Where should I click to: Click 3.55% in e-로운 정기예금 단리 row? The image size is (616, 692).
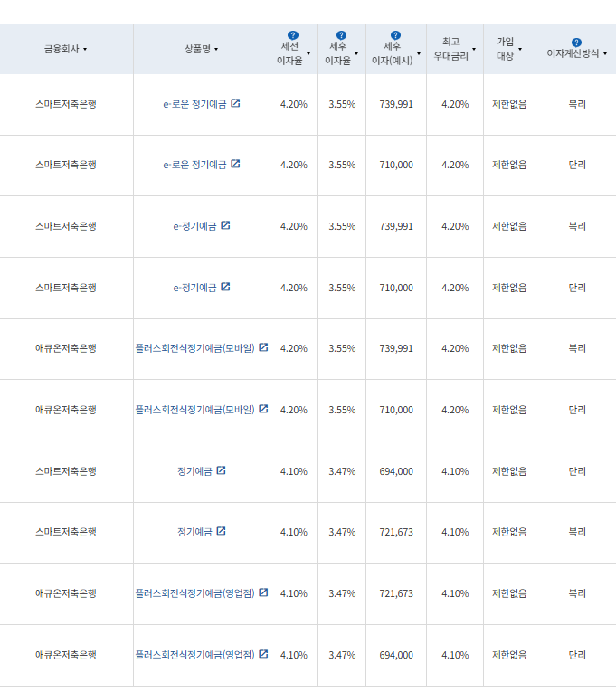coord(342,165)
